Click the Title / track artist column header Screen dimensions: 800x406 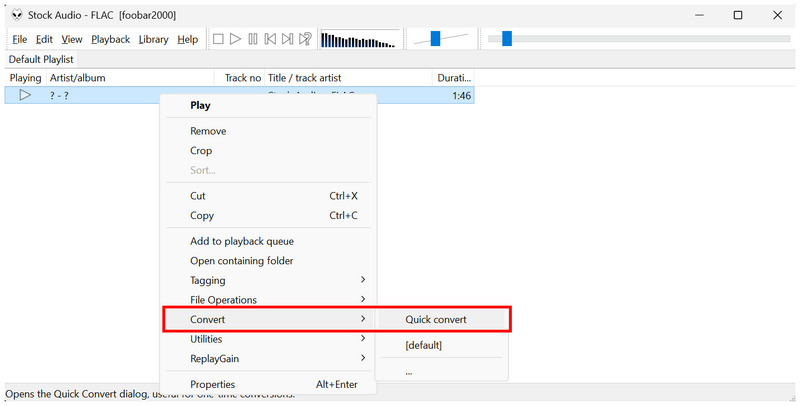tap(348, 78)
